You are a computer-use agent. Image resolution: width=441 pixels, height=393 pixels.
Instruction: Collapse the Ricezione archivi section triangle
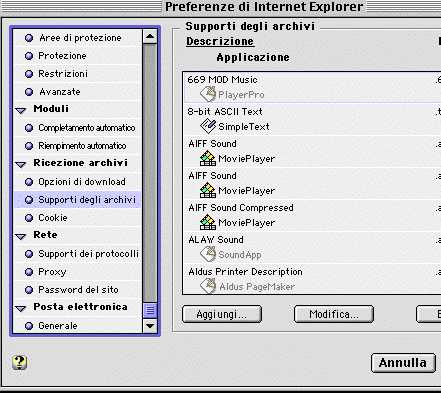pos(21,165)
